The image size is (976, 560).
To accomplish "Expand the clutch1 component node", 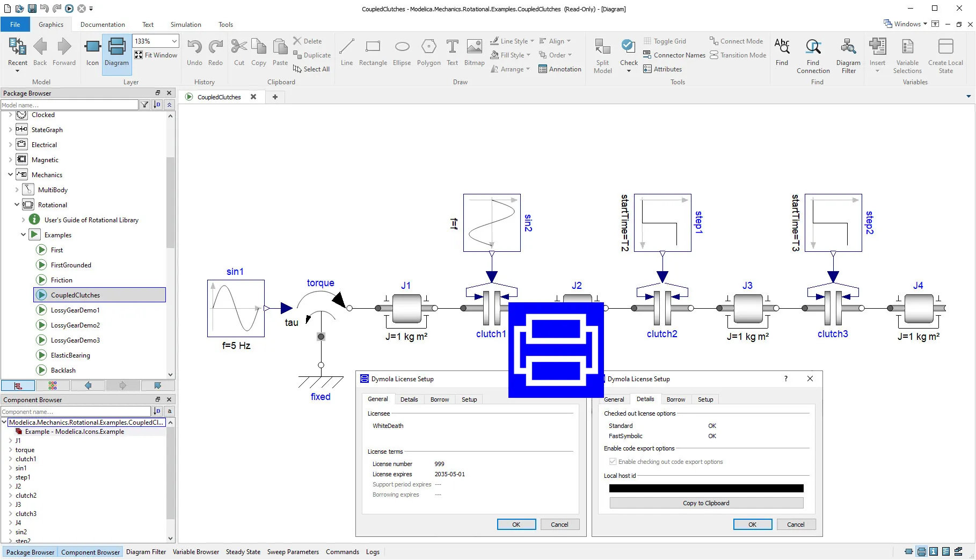I will [10, 459].
